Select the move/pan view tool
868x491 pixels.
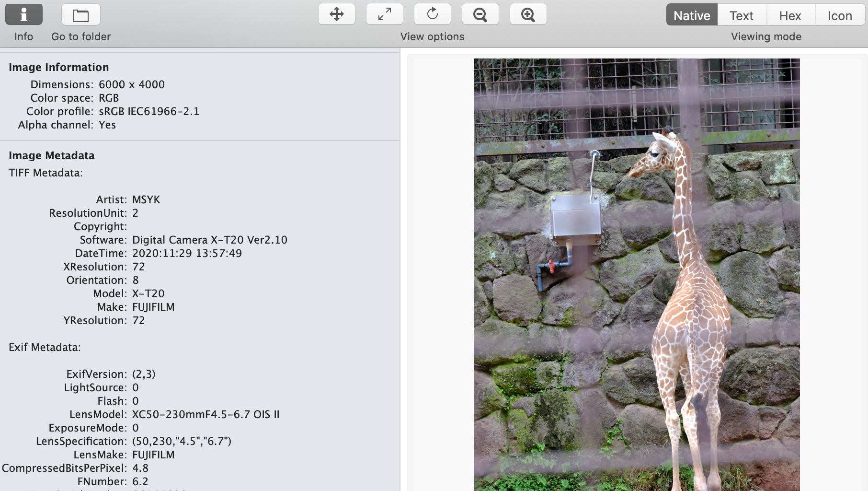click(337, 14)
